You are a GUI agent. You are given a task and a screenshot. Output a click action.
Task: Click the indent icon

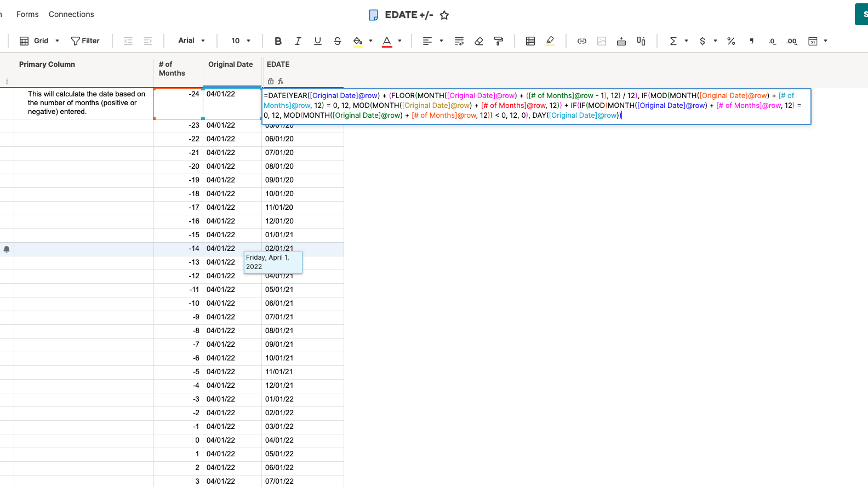pyautogui.click(x=148, y=41)
